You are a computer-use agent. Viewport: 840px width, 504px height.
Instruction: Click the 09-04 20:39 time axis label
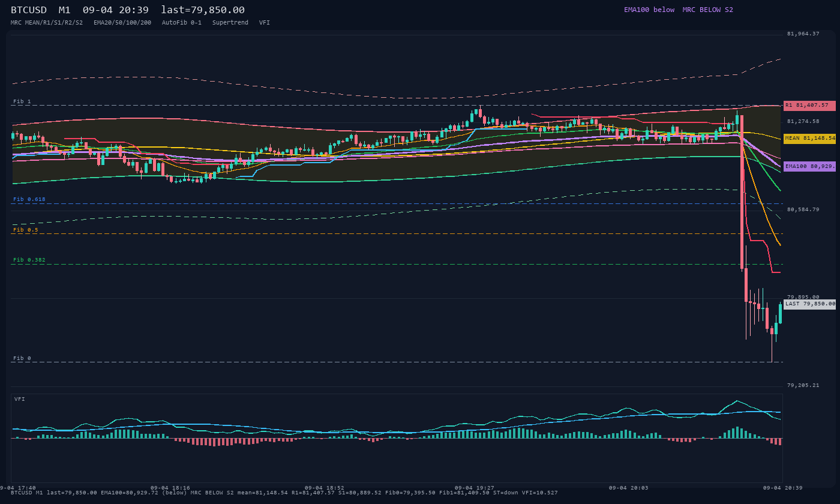pos(783,488)
